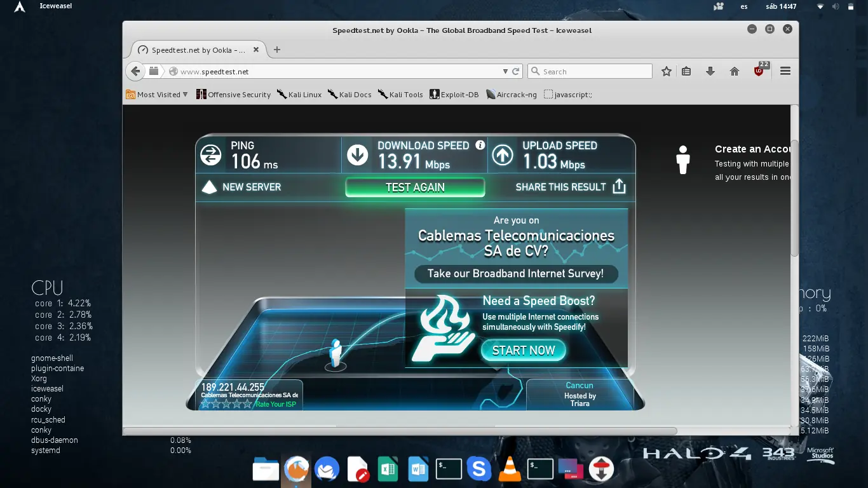Focus the browser Search box
Screen dimensions: 868x488
tap(590, 71)
